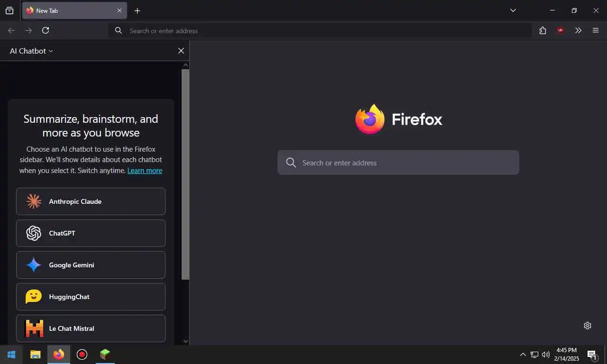Choose HuggingChat chatbot
This screenshot has height=364, width=607.
point(91,297)
